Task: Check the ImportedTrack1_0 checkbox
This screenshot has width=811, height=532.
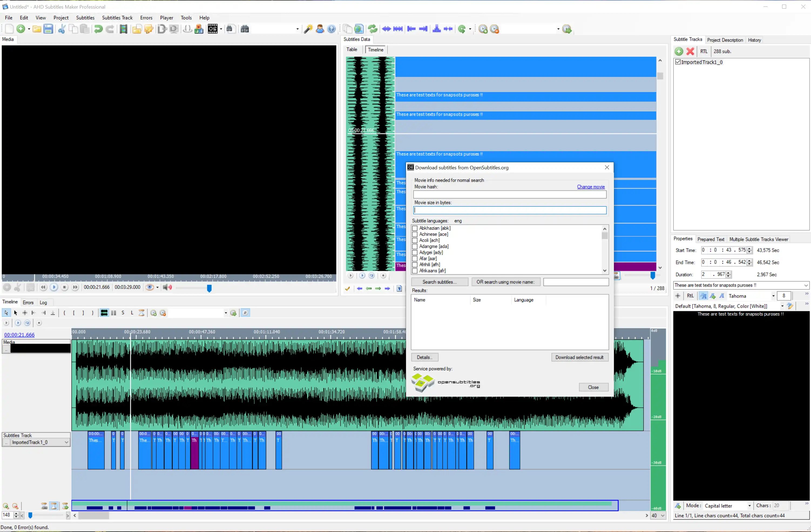Action: (x=678, y=62)
